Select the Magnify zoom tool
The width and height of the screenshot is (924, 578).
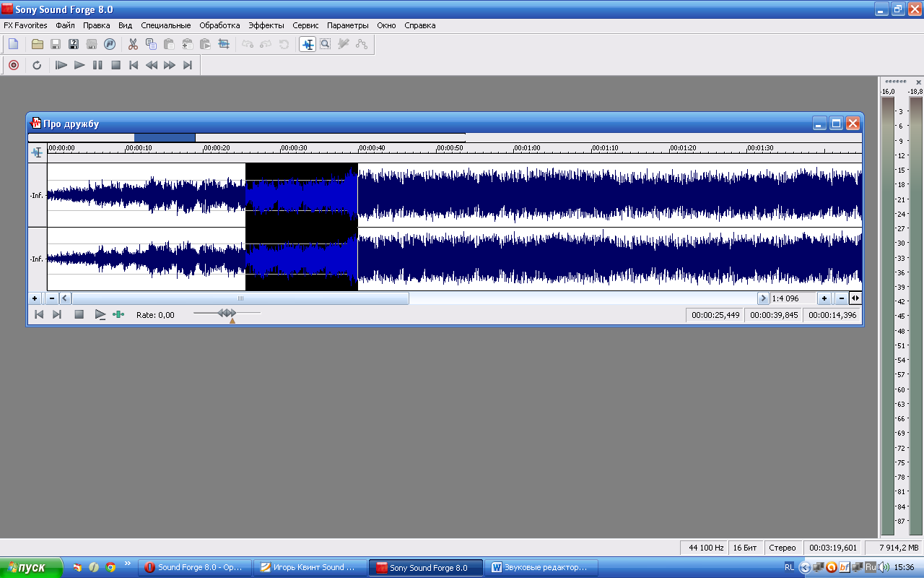(x=326, y=44)
